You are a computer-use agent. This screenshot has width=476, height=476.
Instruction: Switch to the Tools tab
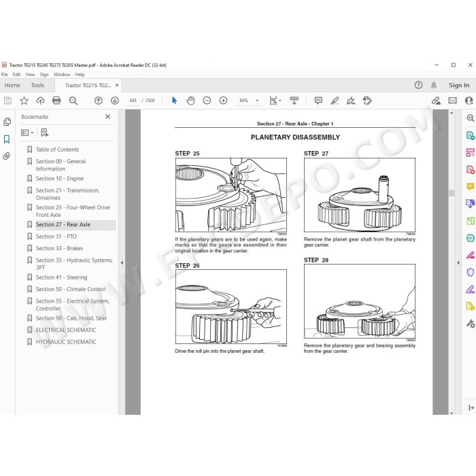[x=37, y=85]
